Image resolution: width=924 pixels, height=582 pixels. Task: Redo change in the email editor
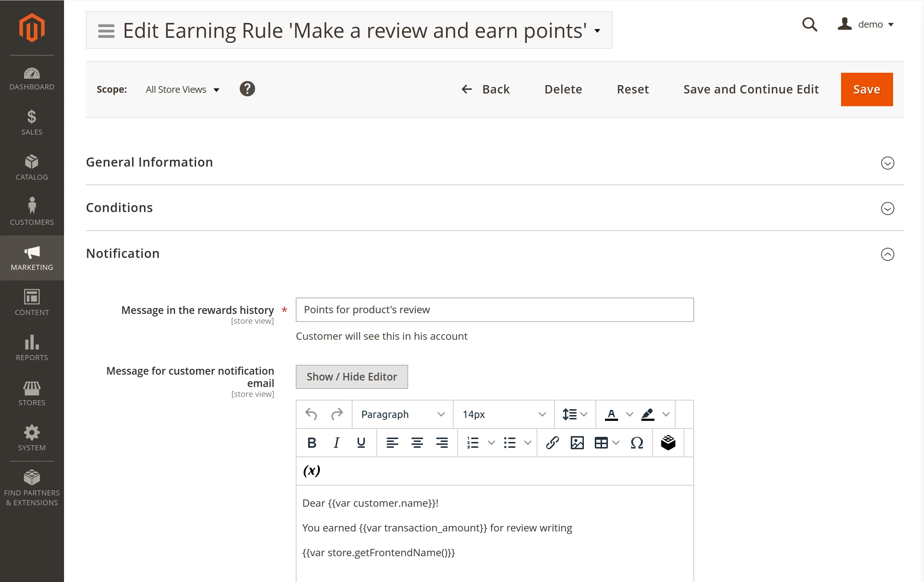(x=337, y=414)
